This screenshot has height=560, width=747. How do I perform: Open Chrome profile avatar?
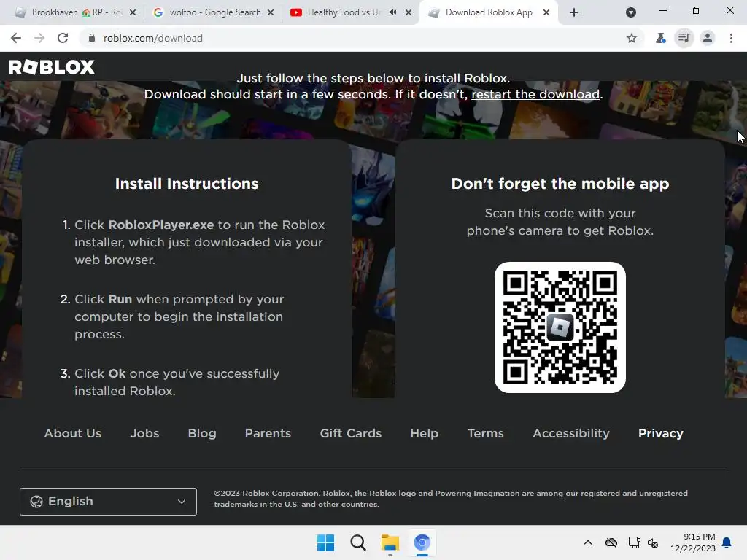[x=708, y=38]
